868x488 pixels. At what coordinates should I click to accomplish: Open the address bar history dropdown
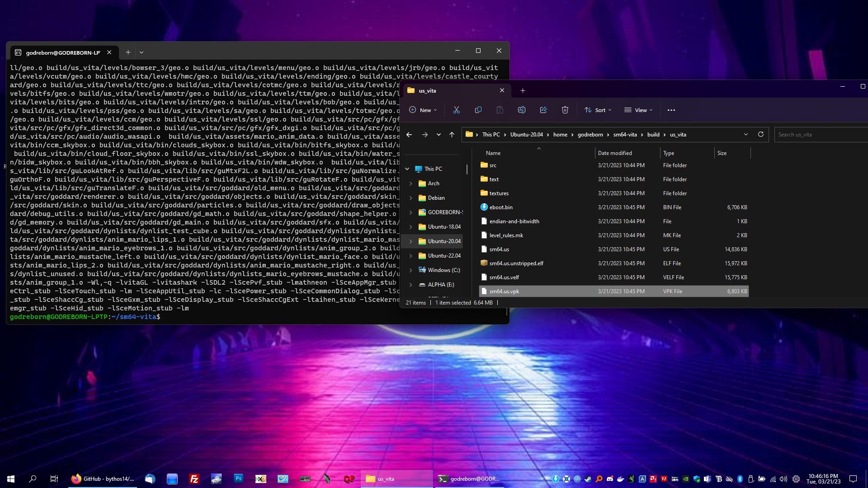click(x=746, y=134)
